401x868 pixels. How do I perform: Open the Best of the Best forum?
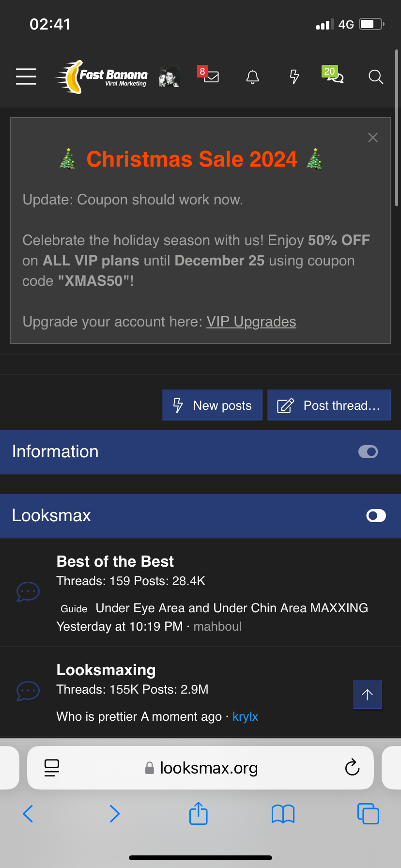click(115, 561)
